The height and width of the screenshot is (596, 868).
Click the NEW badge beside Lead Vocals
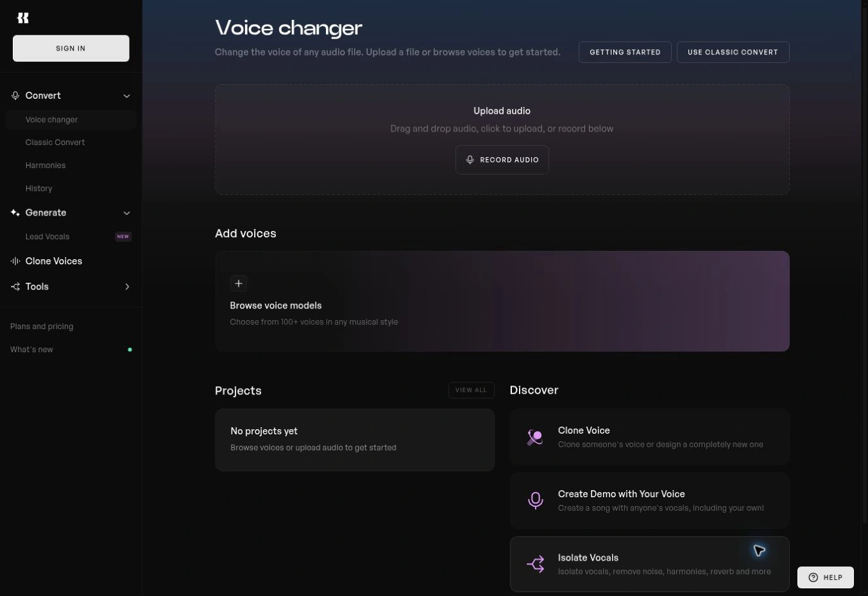point(123,237)
